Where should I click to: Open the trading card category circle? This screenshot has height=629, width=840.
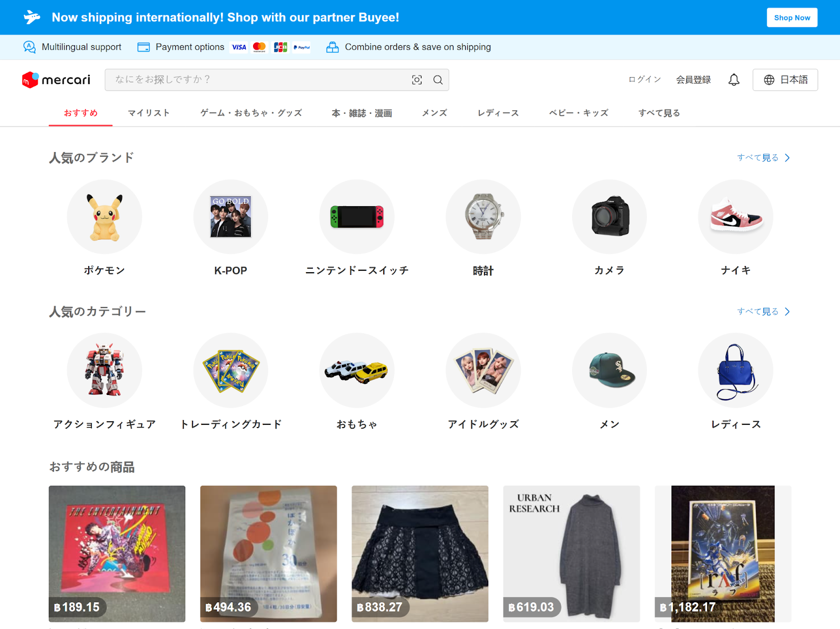pos(230,370)
